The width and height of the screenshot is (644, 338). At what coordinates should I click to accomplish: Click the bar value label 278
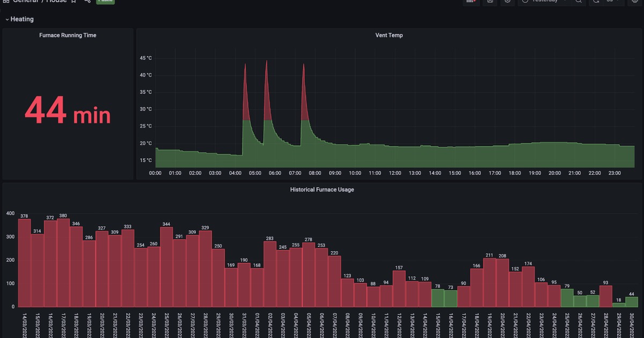click(309, 239)
